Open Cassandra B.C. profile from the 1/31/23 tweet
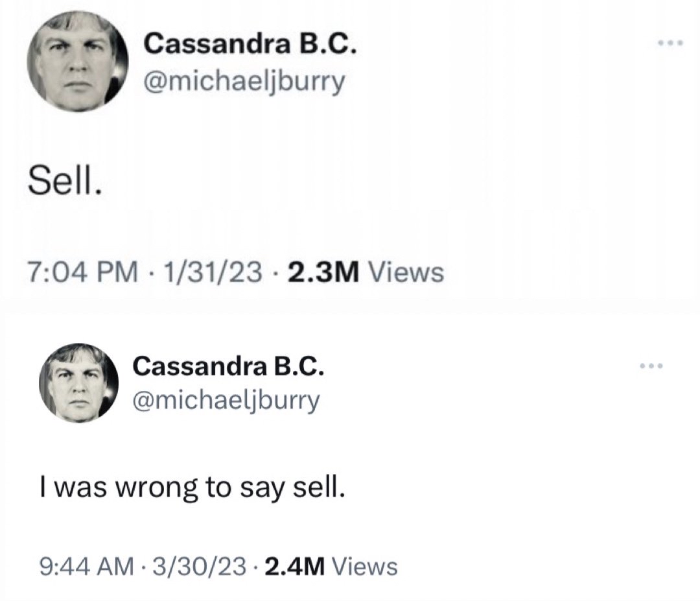700x601 pixels. pyautogui.click(x=250, y=45)
